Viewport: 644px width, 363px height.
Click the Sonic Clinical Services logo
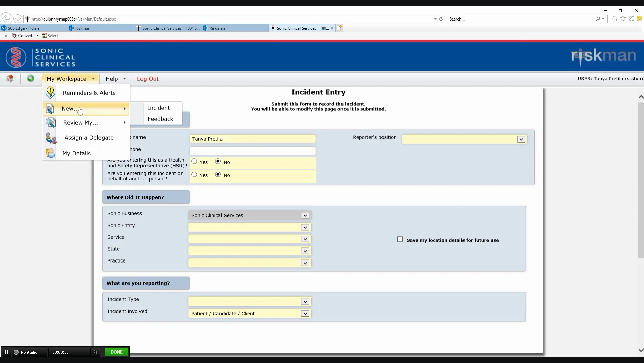coord(40,57)
